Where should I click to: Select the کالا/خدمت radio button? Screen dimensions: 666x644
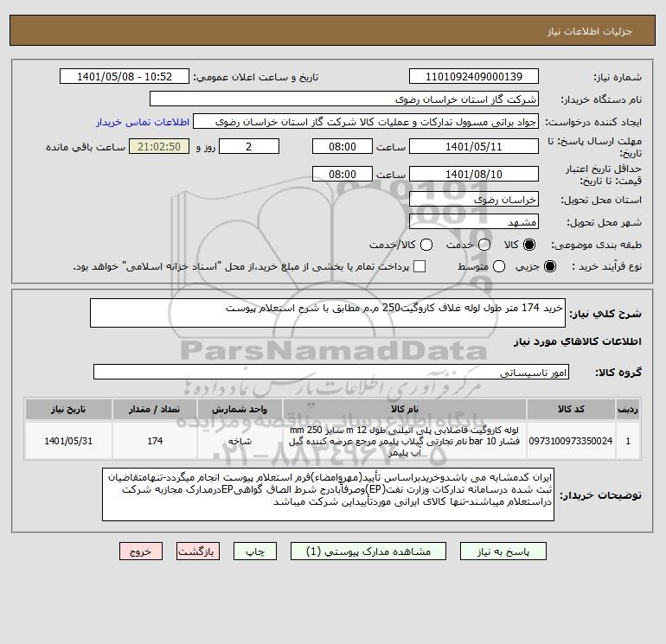pyautogui.click(x=426, y=245)
